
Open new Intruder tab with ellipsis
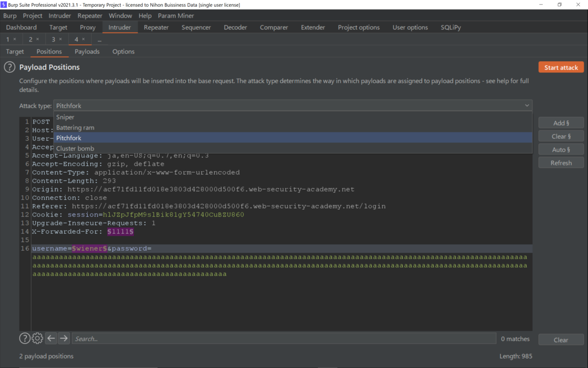(99, 39)
